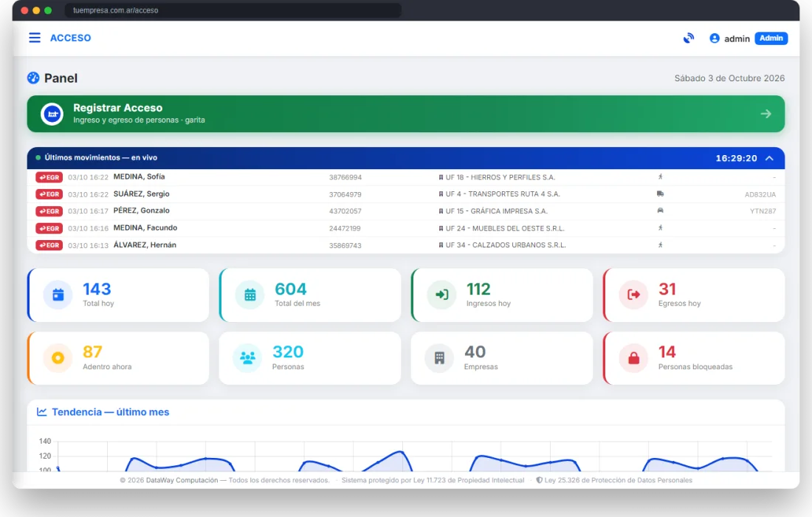Click the Panel dashboard gauge icon

tap(33, 78)
